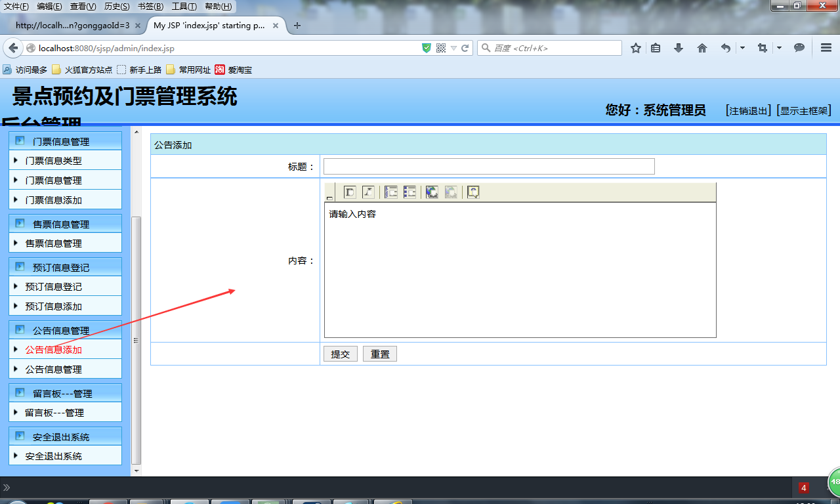Image resolution: width=840 pixels, height=504 pixels.
Task: Expand the 门票信息管理 section header
Action: 66,141
